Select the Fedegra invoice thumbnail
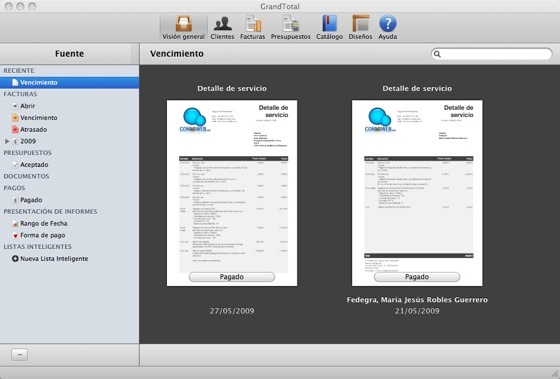The height and width of the screenshot is (379, 560). click(417, 193)
